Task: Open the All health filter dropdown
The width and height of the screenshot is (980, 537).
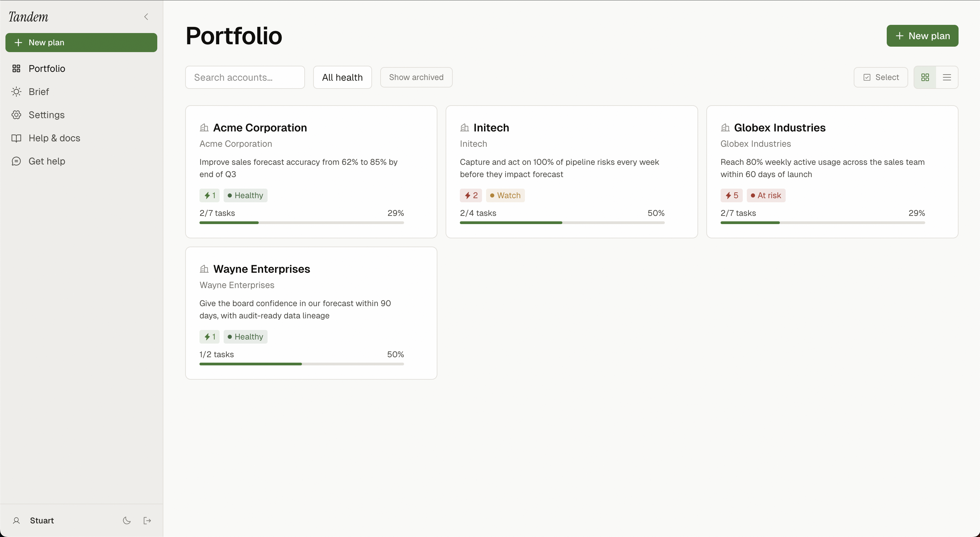Action: [342, 77]
